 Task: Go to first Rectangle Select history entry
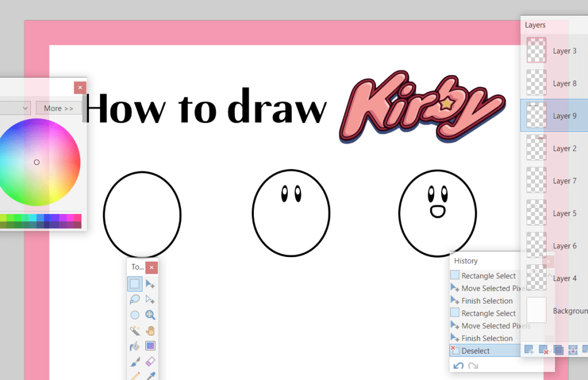click(488, 276)
